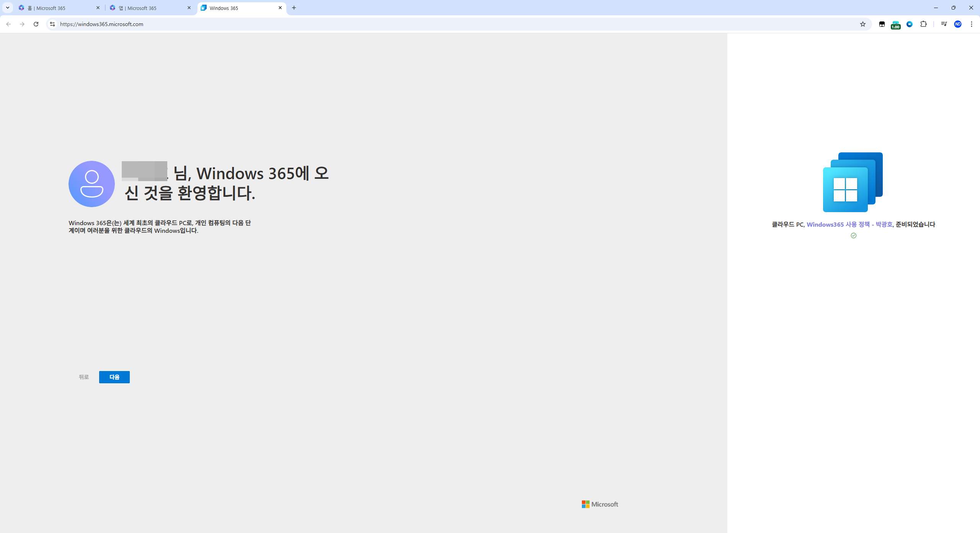Image resolution: width=980 pixels, height=533 pixels.
Task: Open Chrome's three-dot menu
Action: pyautogui.click(x=972, y=24)
